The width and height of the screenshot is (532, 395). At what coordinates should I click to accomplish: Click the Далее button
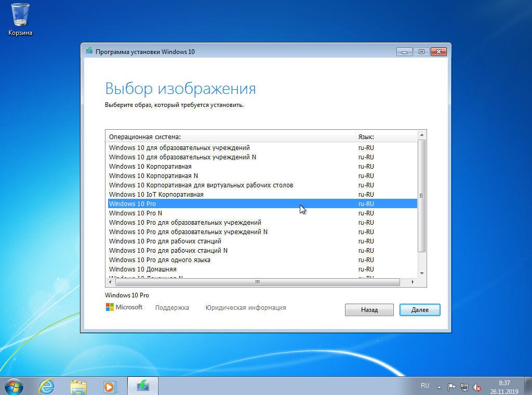pos(420,310)
